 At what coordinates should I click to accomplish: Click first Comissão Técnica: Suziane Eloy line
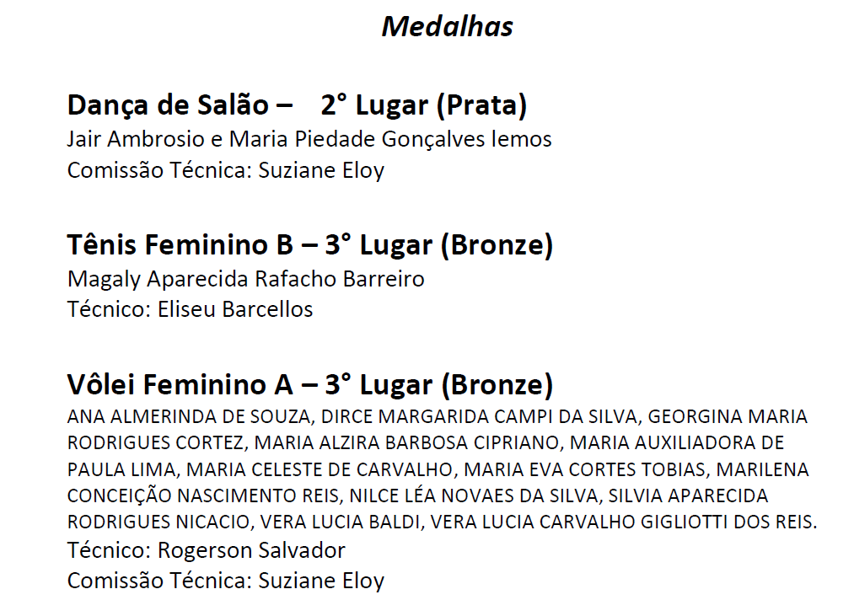pyautogui.click(x=225, y=170)
